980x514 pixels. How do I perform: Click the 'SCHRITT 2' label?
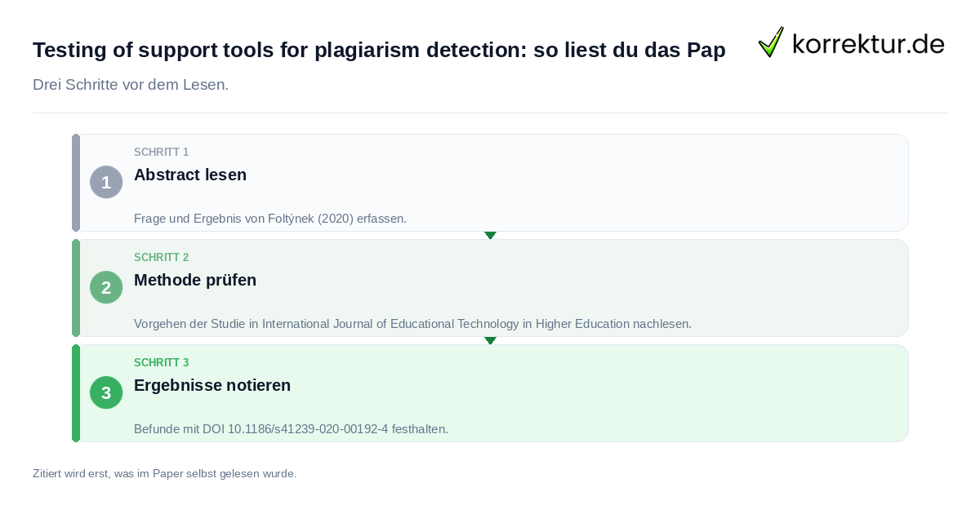(162, 257)
